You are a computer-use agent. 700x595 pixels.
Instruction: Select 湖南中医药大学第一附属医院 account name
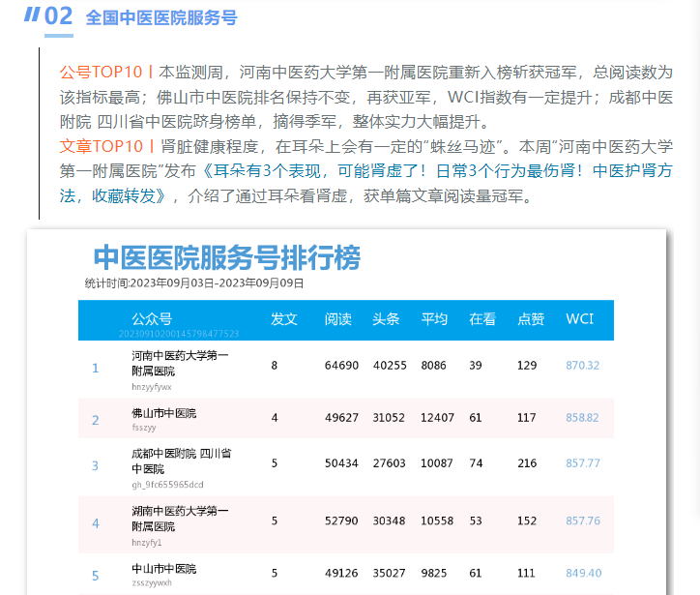coord(180,519)
